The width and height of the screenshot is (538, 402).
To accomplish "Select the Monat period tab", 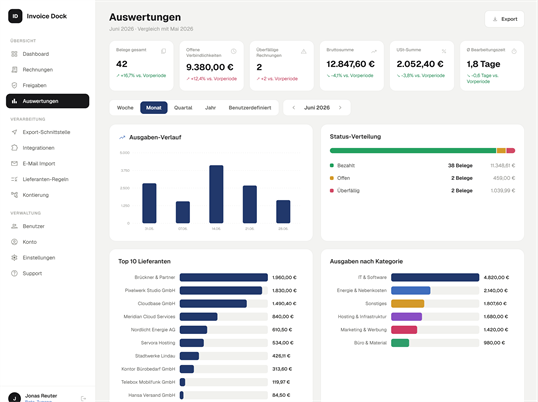I will 154,108.
